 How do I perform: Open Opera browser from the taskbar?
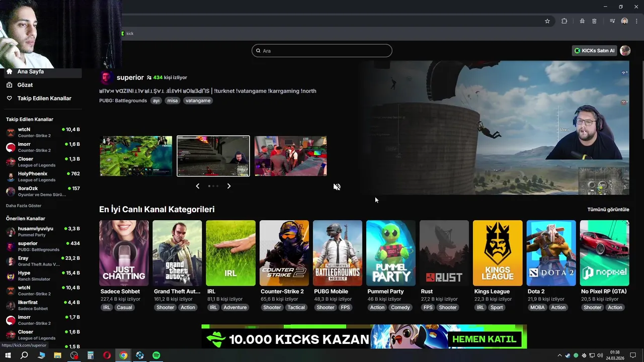(x=107, y=355)
